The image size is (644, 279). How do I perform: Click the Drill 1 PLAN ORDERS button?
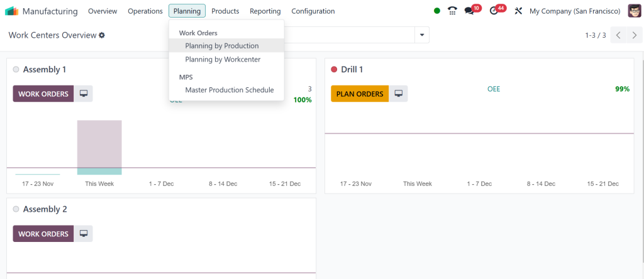point(359,94)
